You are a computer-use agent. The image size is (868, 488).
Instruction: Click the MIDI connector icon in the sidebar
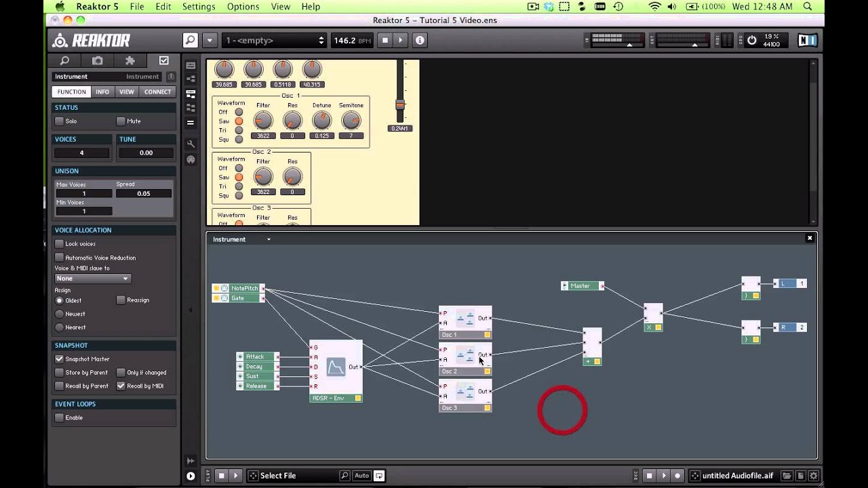click(x=191, y=159)
